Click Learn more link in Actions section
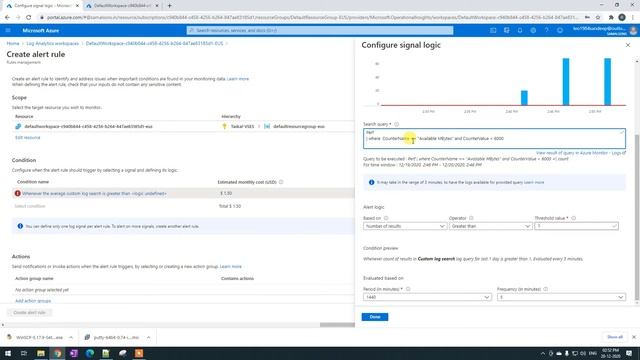Screen dimensions: 640x360 click(x=231, y=267)
